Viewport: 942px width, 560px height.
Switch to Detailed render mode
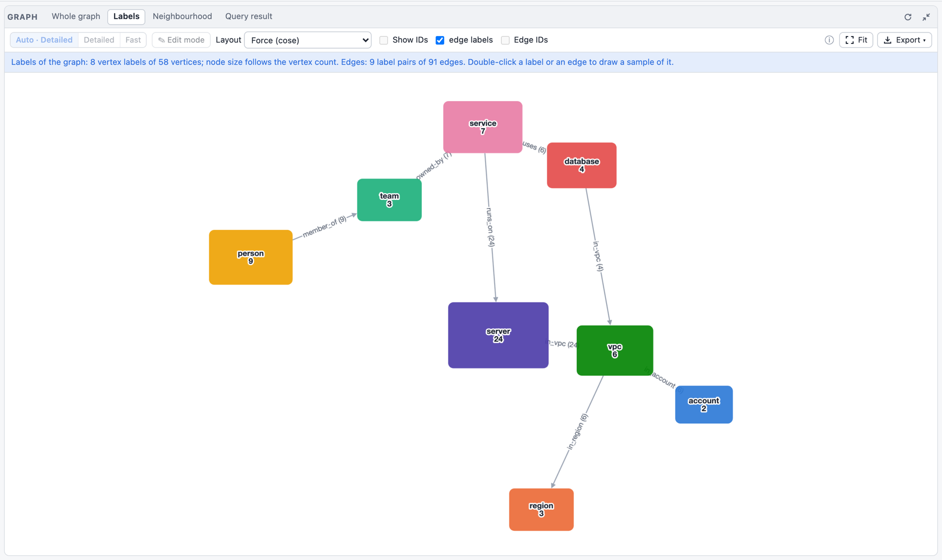(99, 40)
